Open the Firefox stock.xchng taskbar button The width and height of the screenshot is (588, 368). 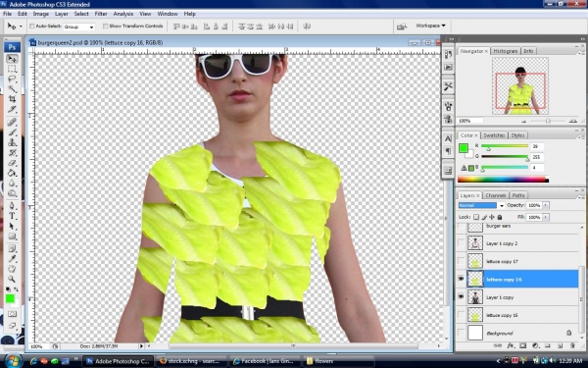click(x=191, y=361)
